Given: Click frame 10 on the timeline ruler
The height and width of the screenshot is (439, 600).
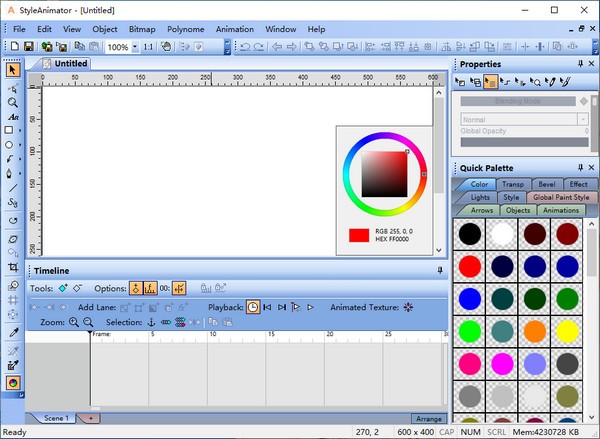Looking at the screenshot, I should 213,334.
